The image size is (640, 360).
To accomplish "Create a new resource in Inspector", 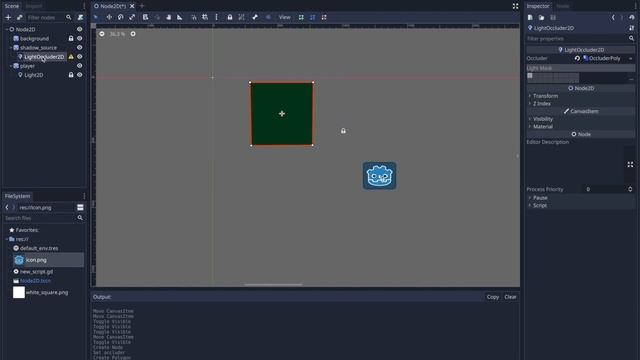I will coord(530,18).
